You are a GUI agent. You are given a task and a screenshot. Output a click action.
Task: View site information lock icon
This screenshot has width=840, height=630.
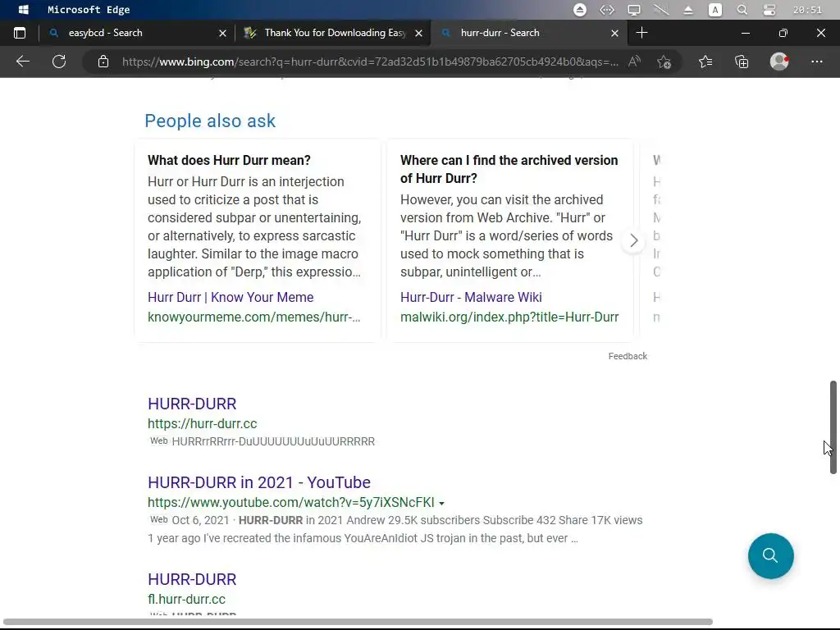pyautogui.click(x=103, y=62)
